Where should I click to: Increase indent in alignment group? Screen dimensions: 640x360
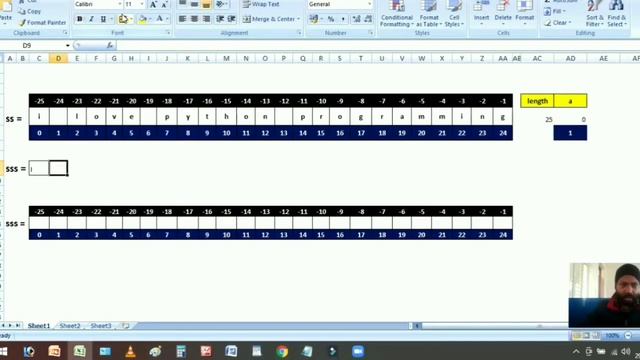click(231, 19)
